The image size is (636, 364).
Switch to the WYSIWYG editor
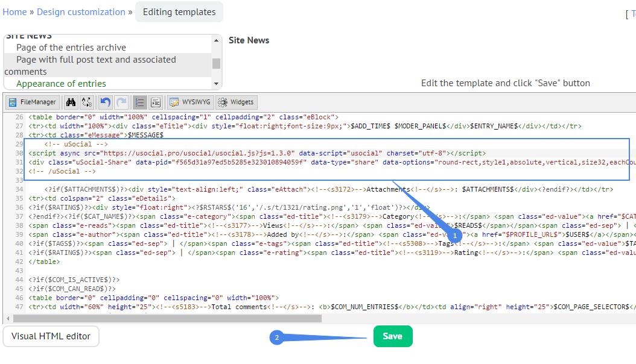pyautogui.click(x=190, y=102)
